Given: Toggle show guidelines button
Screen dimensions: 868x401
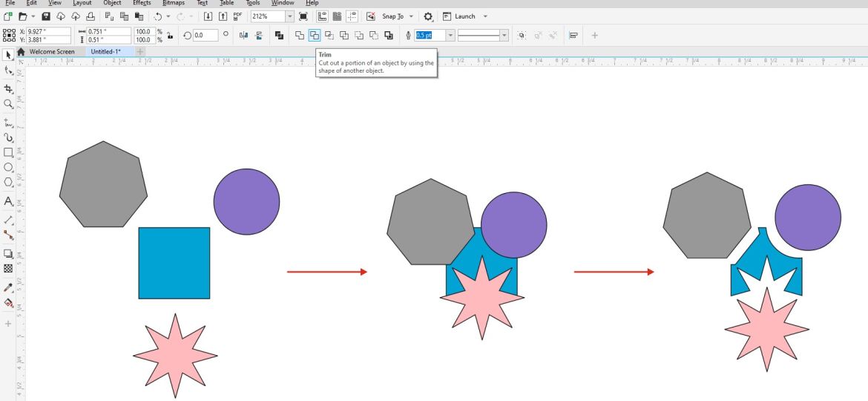Looking at the screenshot, I should click(351, 16).
